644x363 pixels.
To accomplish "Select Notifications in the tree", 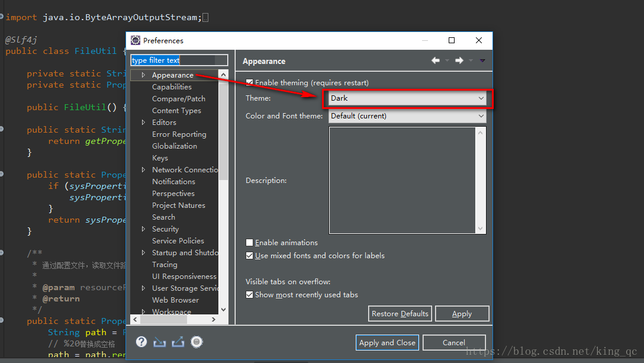I will click(x=174, y=182).
